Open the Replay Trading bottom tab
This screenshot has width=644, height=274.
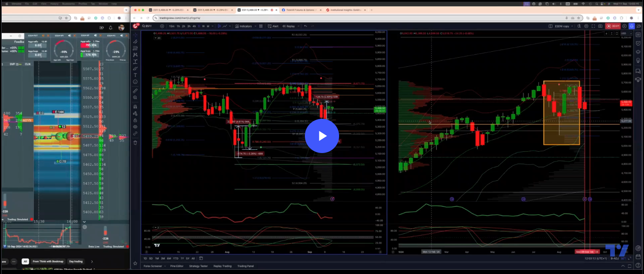pos(222,266)
